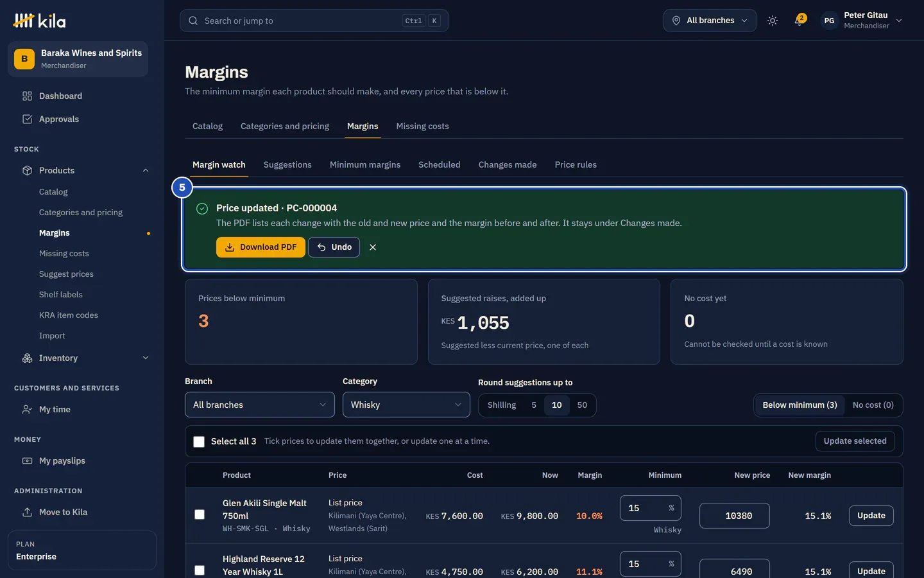Open the Changes made sub-tab
Image resolution: width=924 pixels, height=578 pixels.
(508, 165)
